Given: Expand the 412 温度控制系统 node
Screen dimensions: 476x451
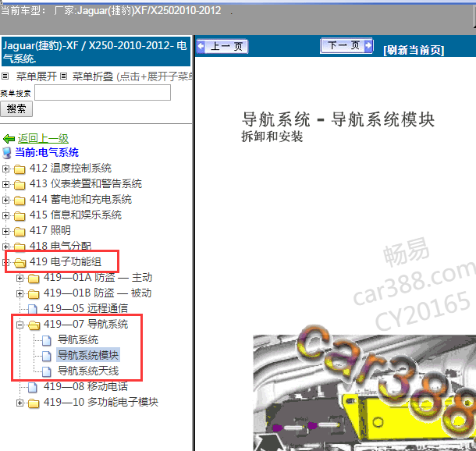Looking at the screenshot, I should (5, 169).
